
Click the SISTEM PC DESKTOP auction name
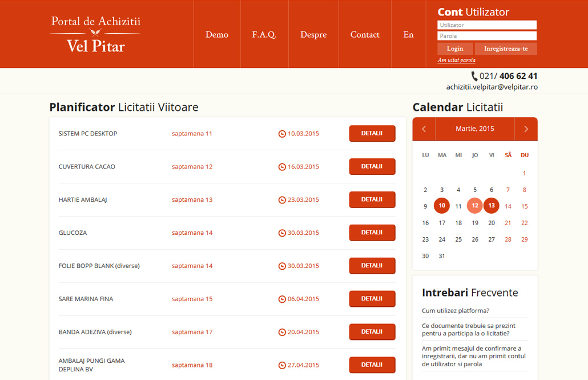click(x=88, y=134)
